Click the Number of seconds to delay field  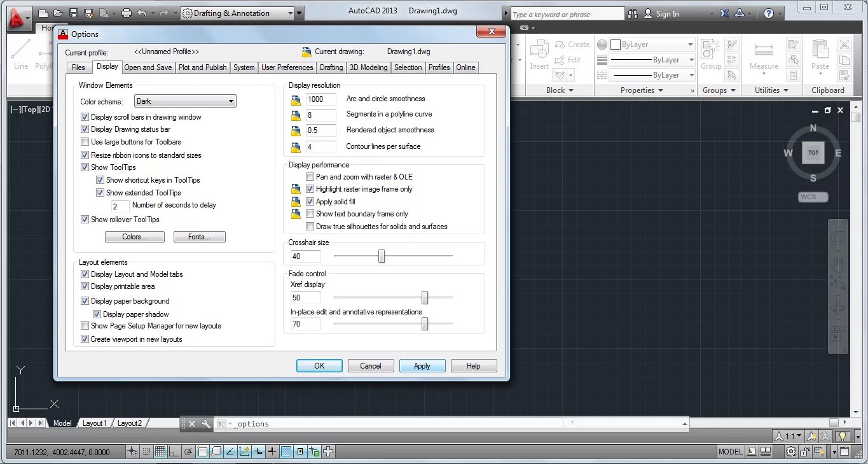pos(120,206)
